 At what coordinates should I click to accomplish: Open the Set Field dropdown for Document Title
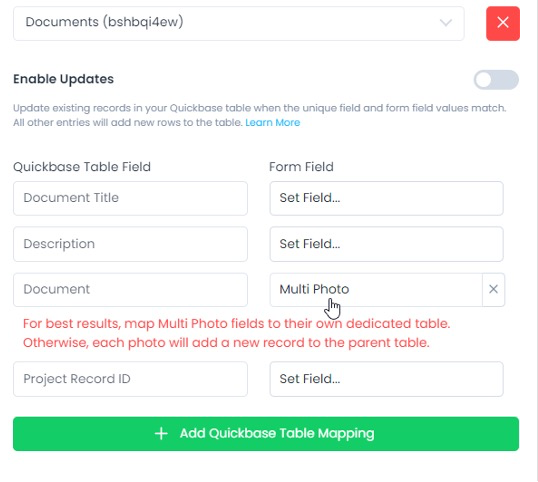click(386, 198)
